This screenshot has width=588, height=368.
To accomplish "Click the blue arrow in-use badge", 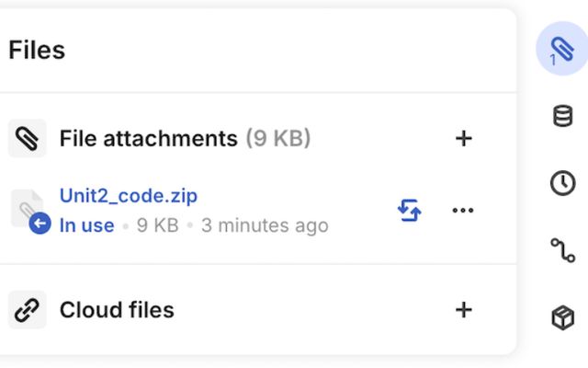I will (x=40, y=224).
